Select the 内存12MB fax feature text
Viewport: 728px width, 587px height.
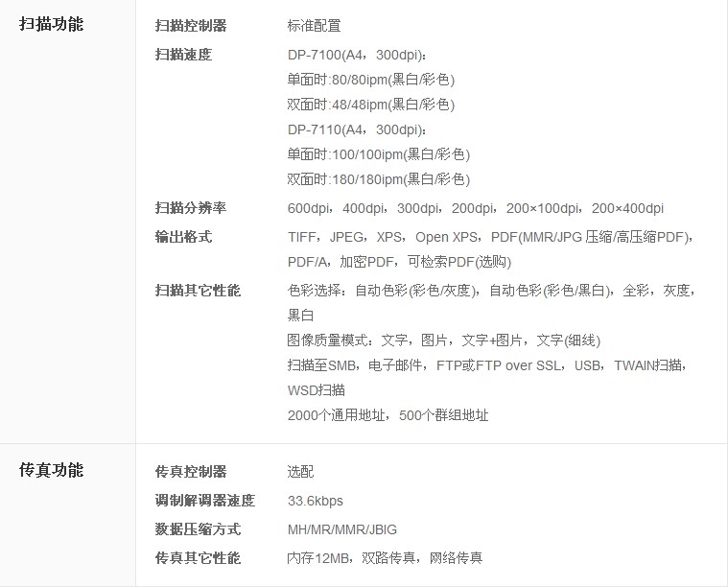[x=385, y=558]
